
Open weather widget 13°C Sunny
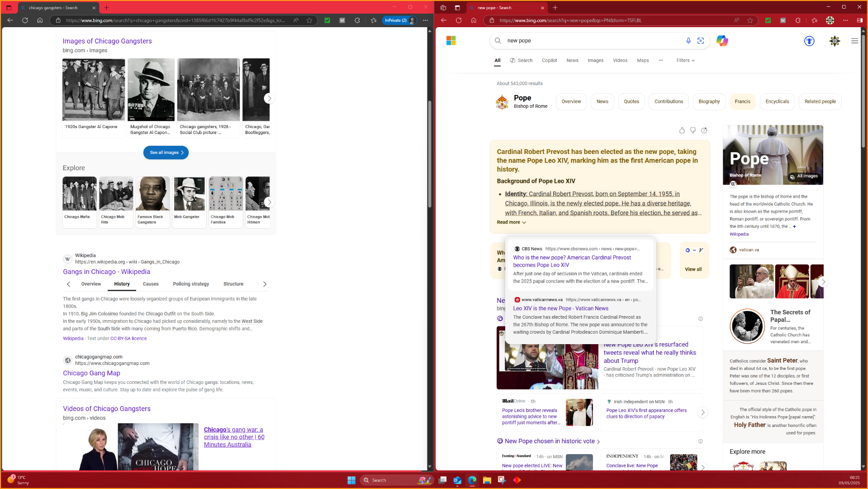point(18,480)
